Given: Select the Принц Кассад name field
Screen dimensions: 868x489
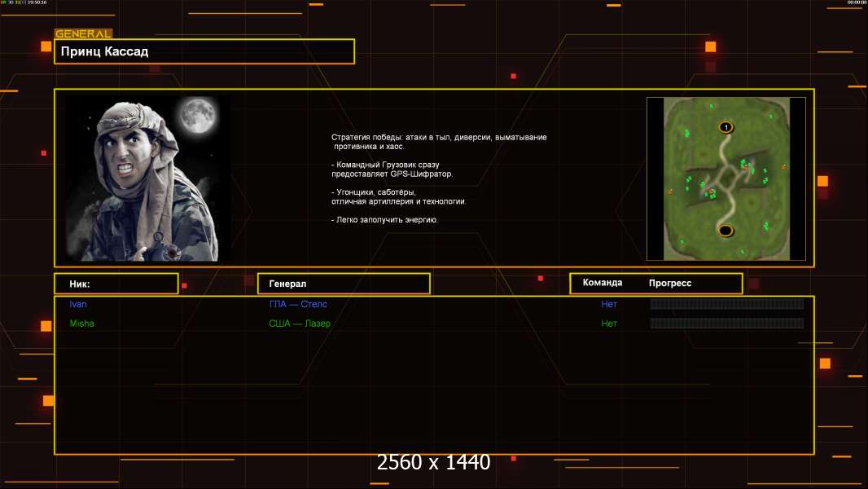Looking at the screenshot, I should click(x=204, y=51).
